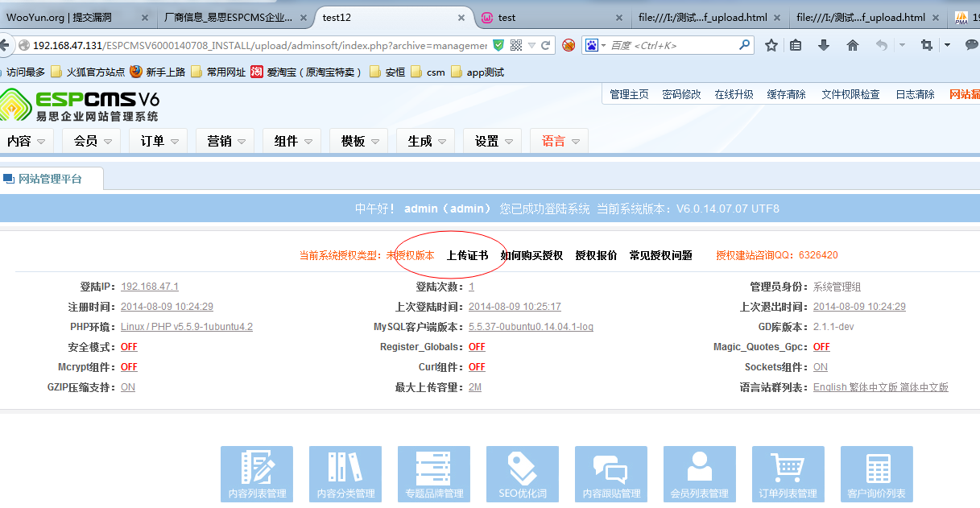Open the 内容跟贴管理 shortcut icon
The image size is (980, 508).
611,474
